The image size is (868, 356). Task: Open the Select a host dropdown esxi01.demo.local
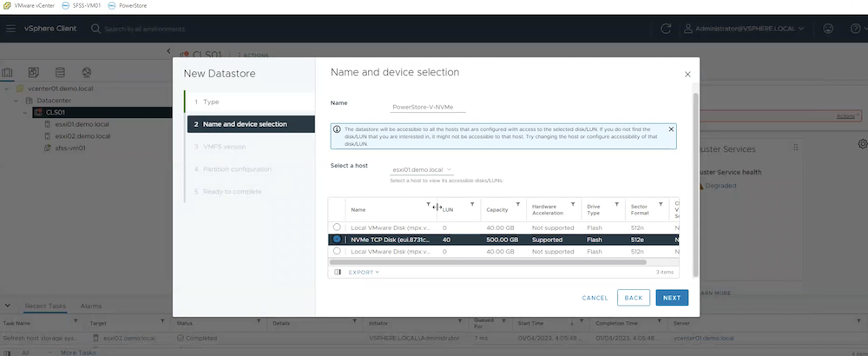click(422, 170)
